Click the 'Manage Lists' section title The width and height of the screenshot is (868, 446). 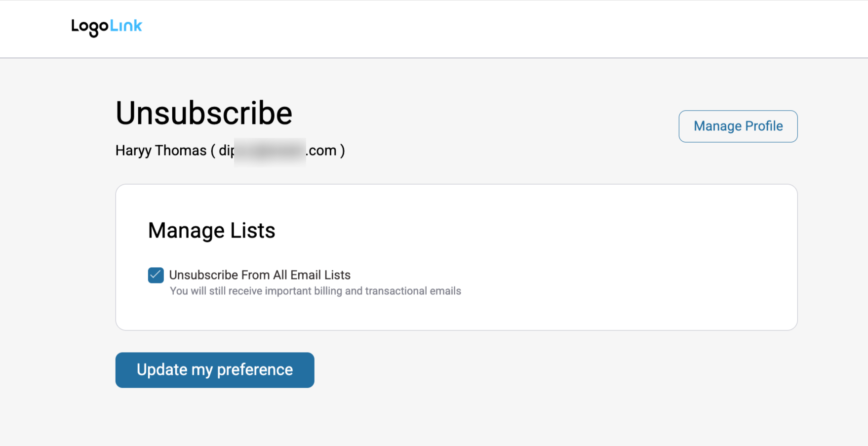coord(211,230)
